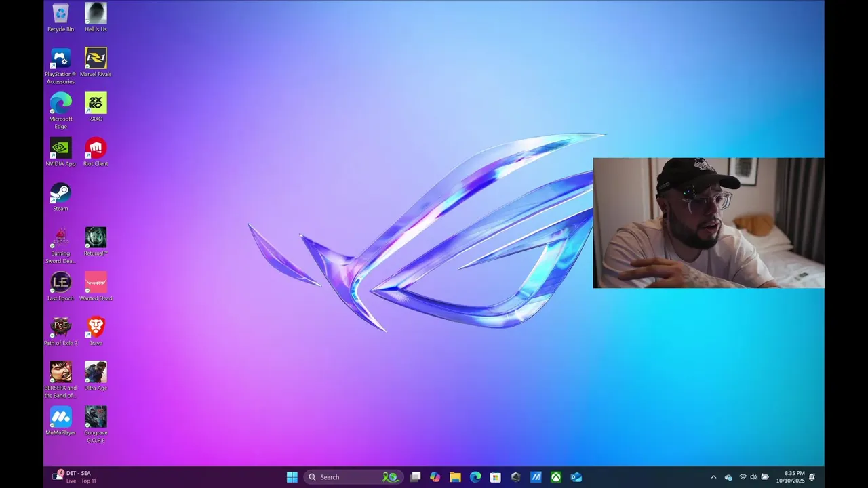Screen dimensions: 868x488
Task: Click the webcam overlay video thumbnail
Action: tap(709, 223)
